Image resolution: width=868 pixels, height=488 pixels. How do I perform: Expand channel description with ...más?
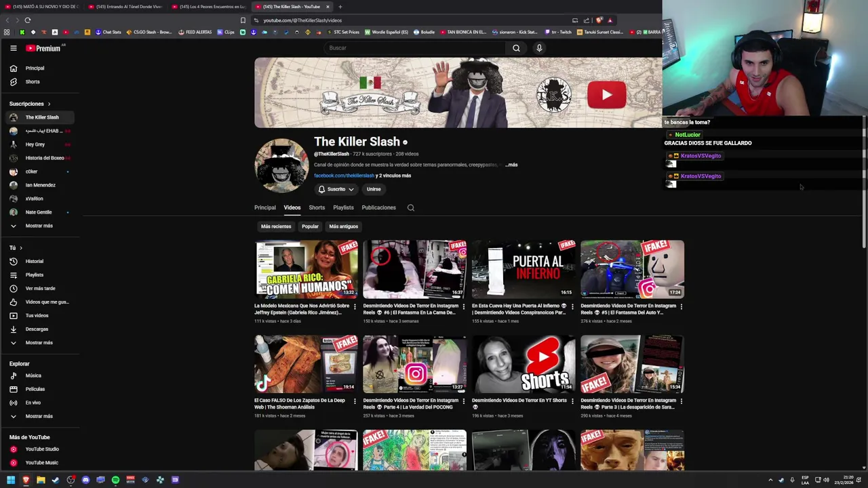pyautogui.click(x=511, y=165)
